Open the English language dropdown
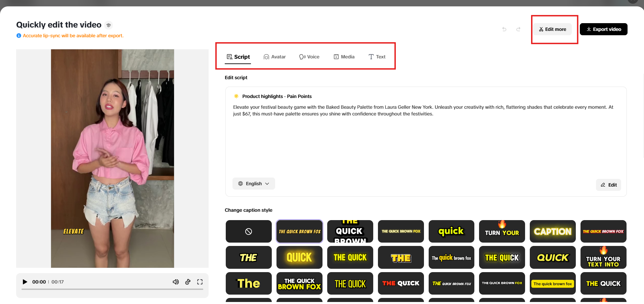Viewport: 644px width, 304px height. click(x=254, y=184)
